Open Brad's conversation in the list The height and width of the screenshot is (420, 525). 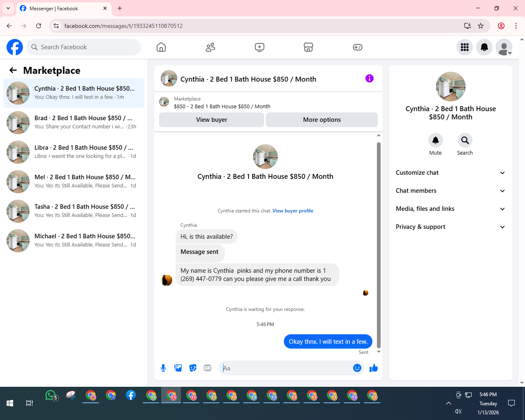click(x=74, y=123)
